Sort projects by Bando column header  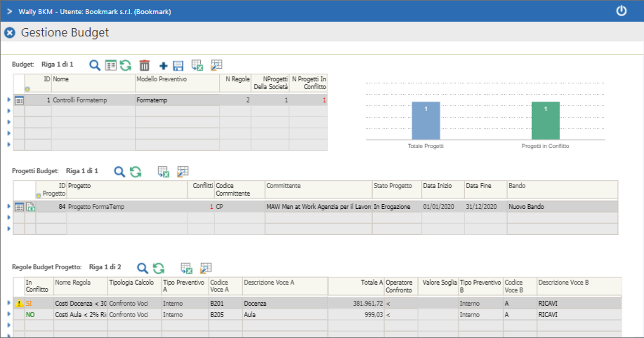click(x=563, y=189)
